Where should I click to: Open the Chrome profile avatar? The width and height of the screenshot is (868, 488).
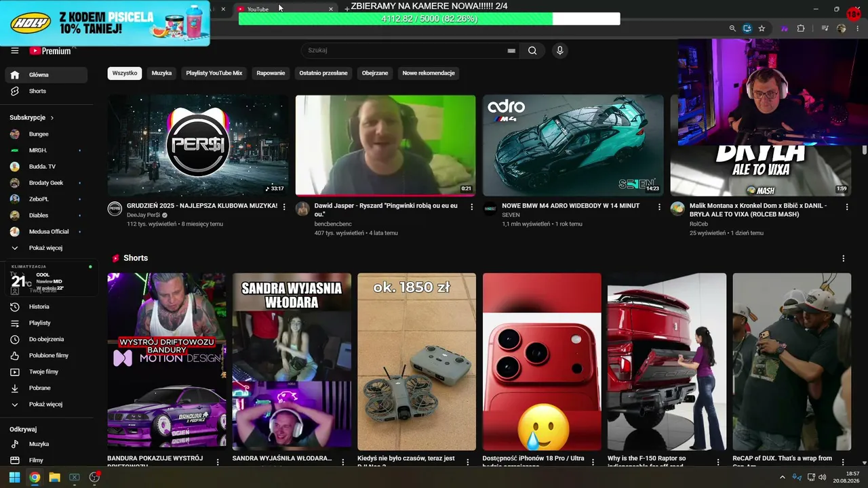coord(842,28)
